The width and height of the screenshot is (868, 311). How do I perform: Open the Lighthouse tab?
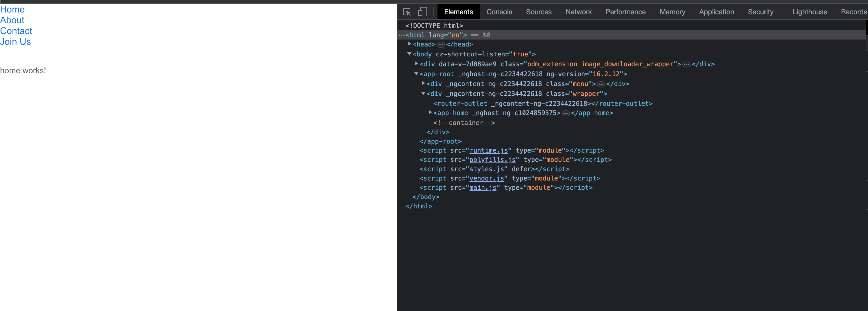pos(810,12)
